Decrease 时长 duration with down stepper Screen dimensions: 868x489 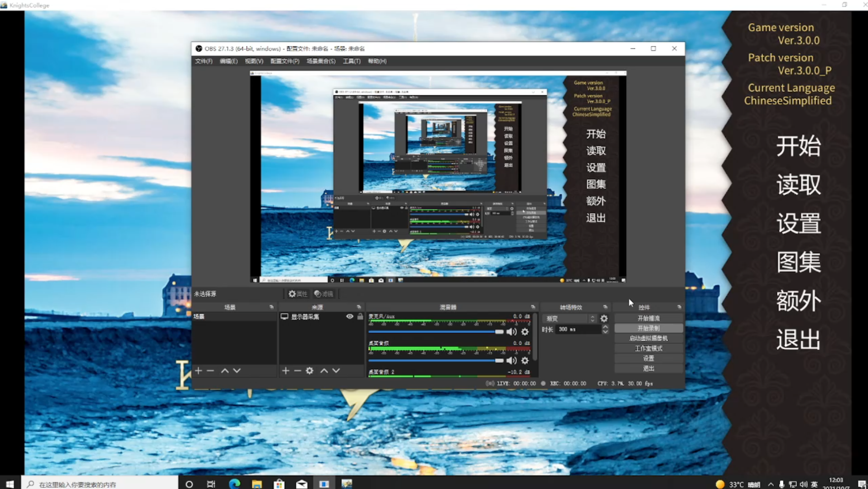tap(605, 332)
